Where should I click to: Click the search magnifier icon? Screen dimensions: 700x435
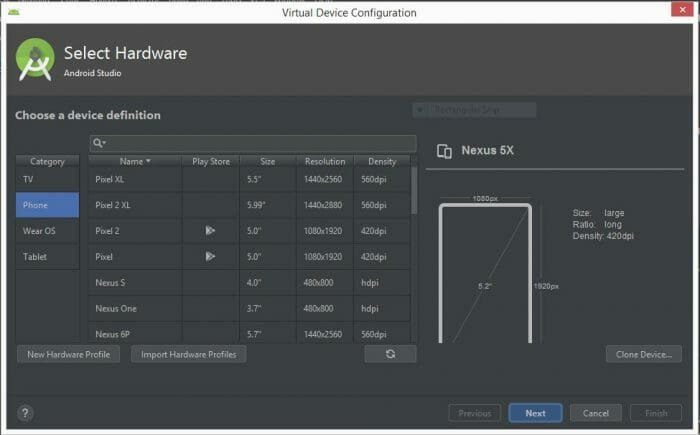[x=99, y=143]
